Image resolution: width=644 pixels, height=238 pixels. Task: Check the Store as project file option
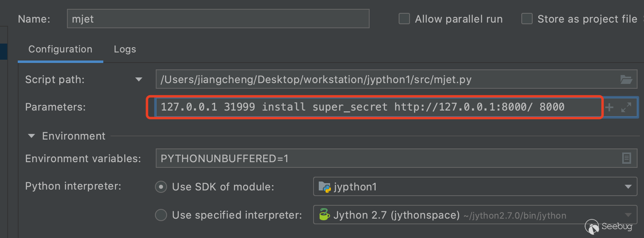[x=527, y=19]
